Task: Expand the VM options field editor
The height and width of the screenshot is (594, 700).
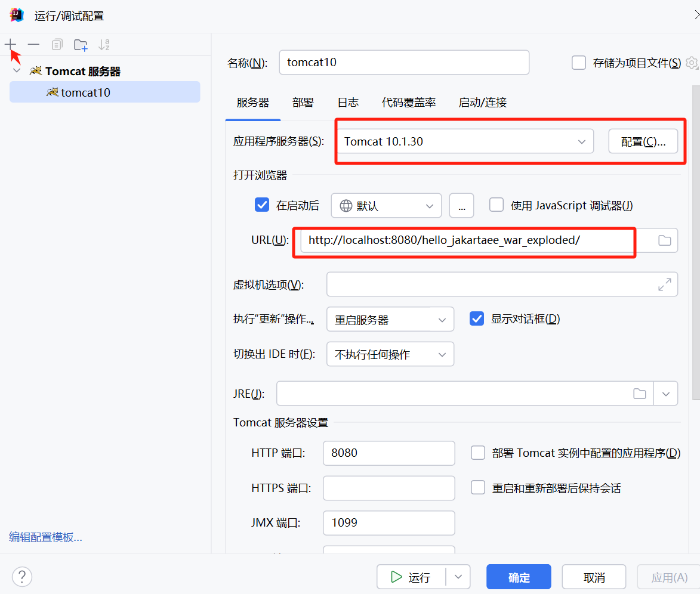Action: (664, 284)
